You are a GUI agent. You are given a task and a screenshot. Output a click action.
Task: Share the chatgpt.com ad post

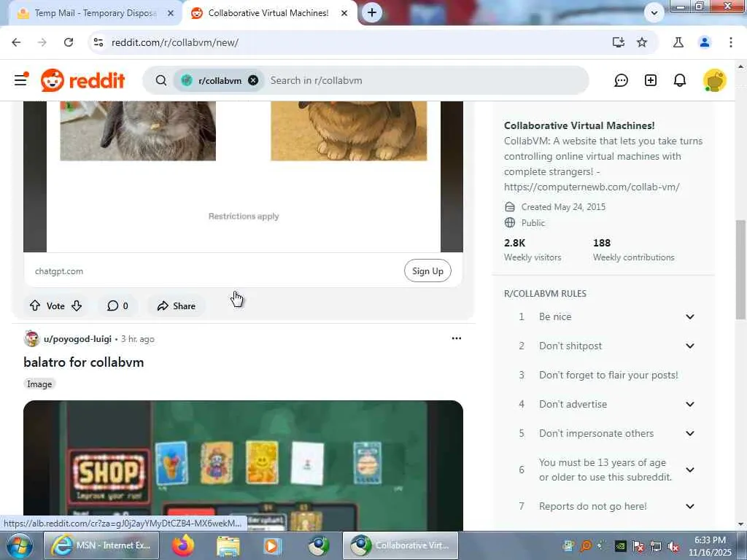click(x=177, y=306)
